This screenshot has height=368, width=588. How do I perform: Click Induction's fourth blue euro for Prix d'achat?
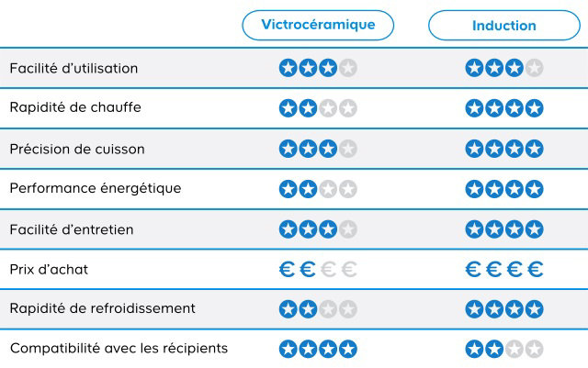pyautogui.click(x=535, y=269)
